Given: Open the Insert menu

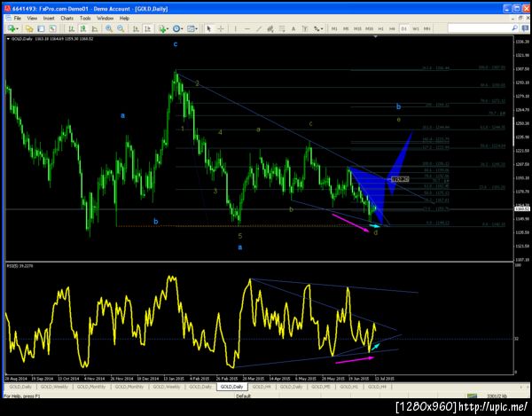Looking at the screenshot, I should click(49, 18).
